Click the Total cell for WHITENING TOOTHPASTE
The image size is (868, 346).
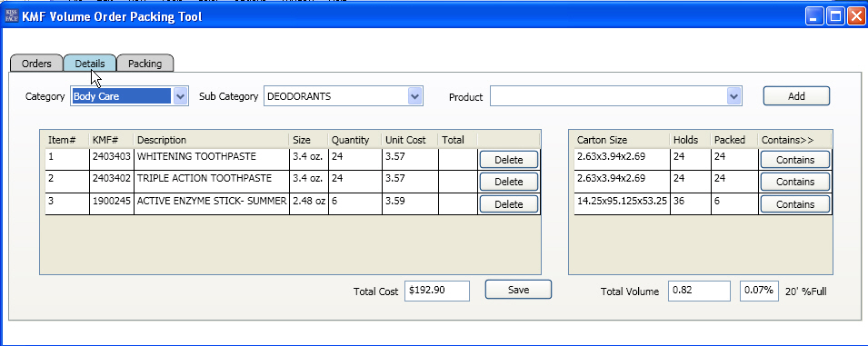(x=458, y=159)
